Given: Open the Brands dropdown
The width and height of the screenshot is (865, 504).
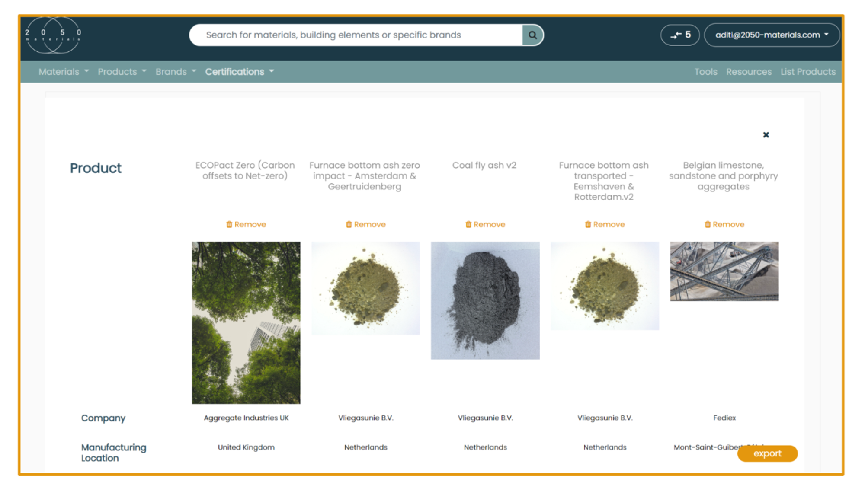Looking at the screenshot, I should (176, 72).
